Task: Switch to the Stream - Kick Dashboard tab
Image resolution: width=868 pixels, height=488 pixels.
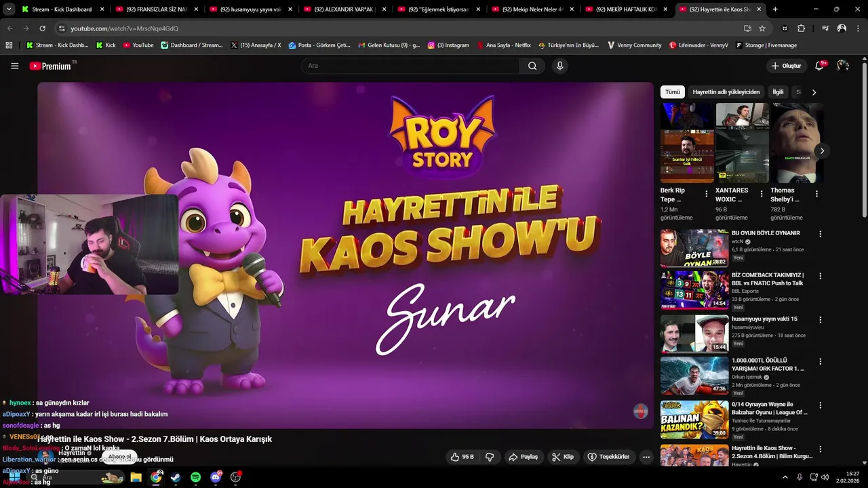Action: (x=61, y=9)
